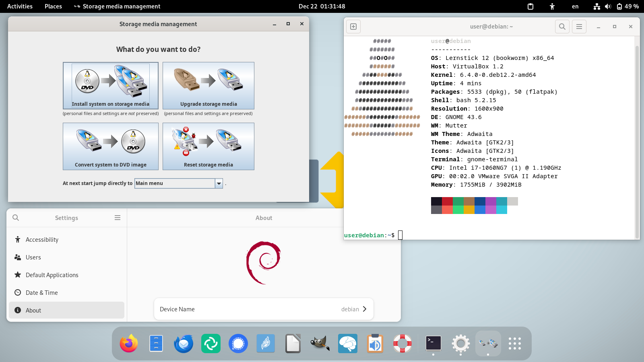Open battery 49 % indicator

click(x=628, y=6)
